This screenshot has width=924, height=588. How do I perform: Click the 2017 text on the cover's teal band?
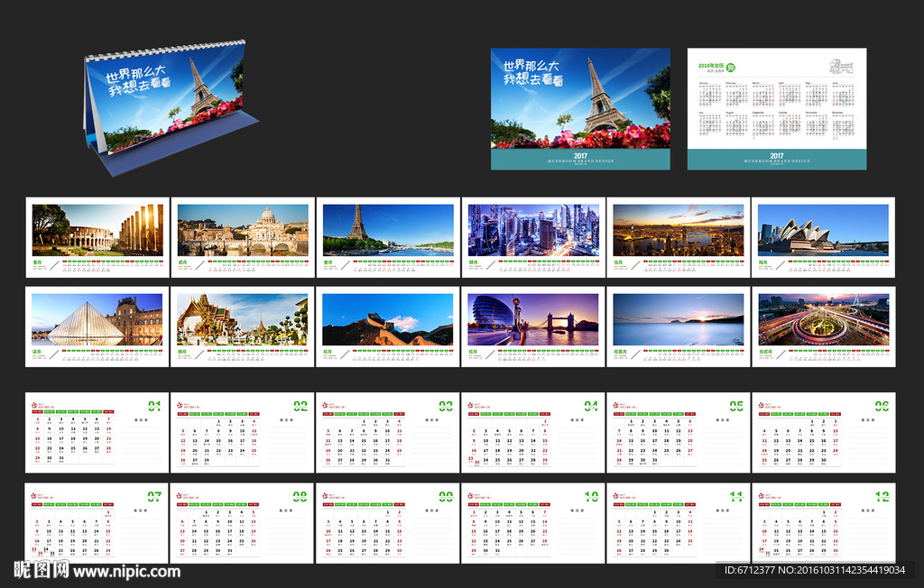coord(580,156)
